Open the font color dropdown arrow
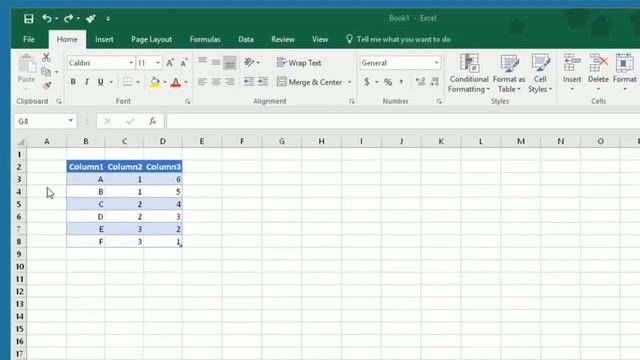The width and height of the screenshot is (640, 360). point(186,82)
